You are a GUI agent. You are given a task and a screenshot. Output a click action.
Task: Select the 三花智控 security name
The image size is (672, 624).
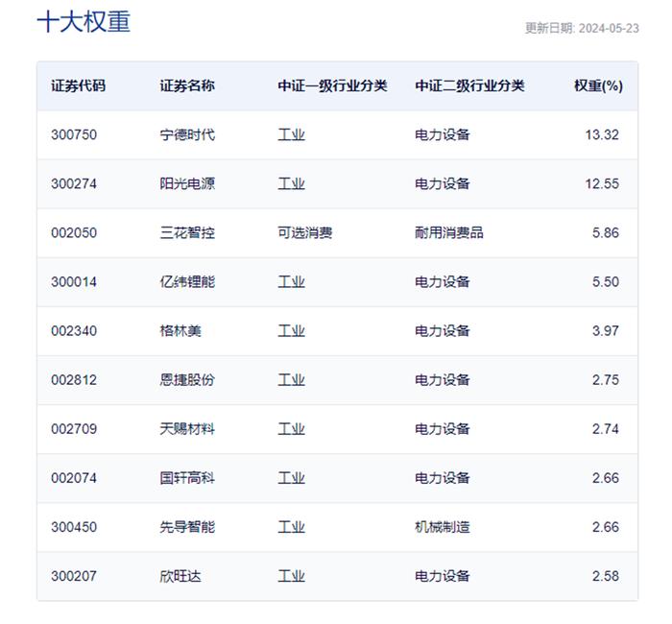pyautogui.click(x=187, y=232)
